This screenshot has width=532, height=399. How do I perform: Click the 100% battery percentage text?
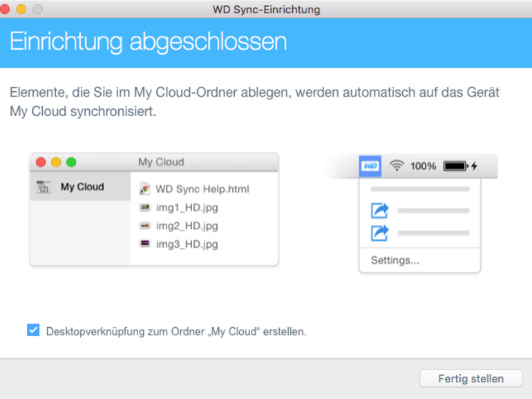(423, 166)
